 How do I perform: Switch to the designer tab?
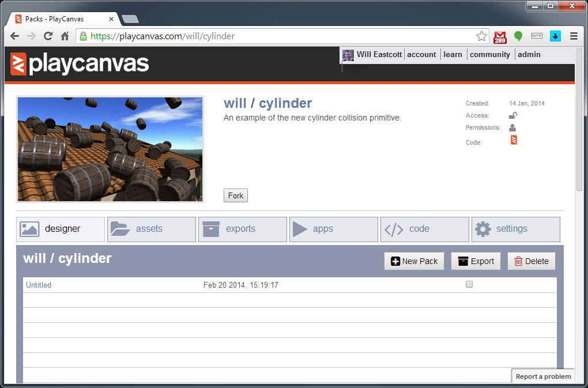[61, 229]
